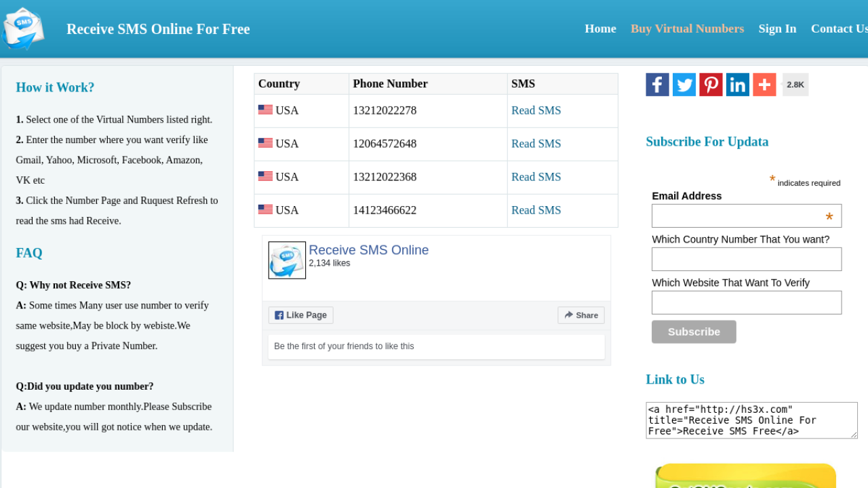Open the Contact Us menu item
Viewport: 868px width, 488px height.
pyautogui.click(x=840, y=28)
